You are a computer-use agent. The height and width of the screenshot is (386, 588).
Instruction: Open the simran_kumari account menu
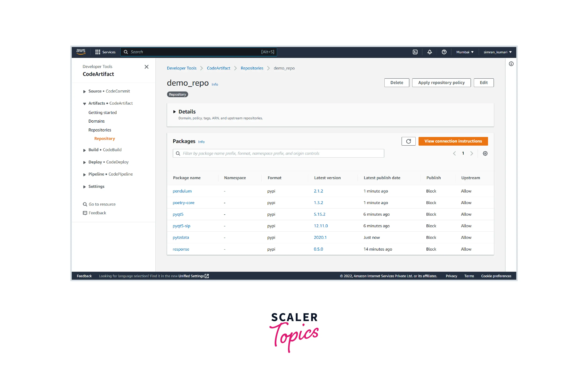pyautogui.click(x=497, y=52)
